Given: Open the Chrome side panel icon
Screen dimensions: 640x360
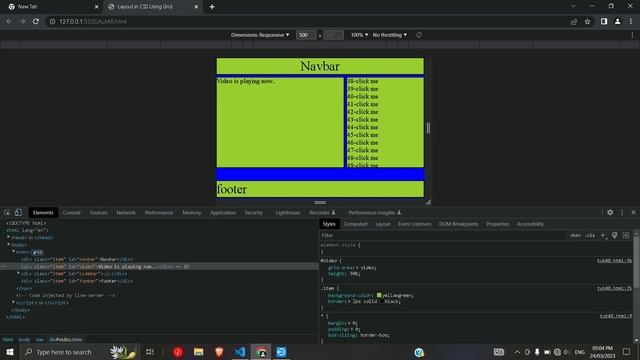Looking at the screenshot, I should (x=604, y=21).
